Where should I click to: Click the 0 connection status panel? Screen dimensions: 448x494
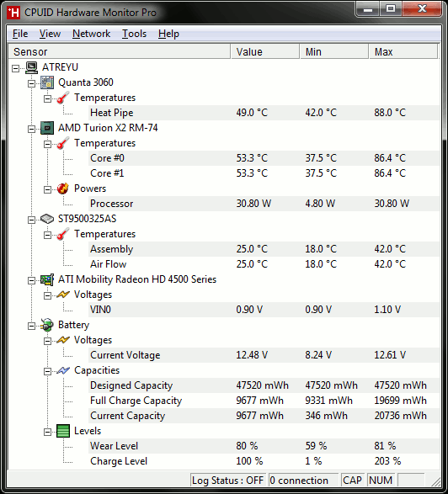(x=303, y=481)
